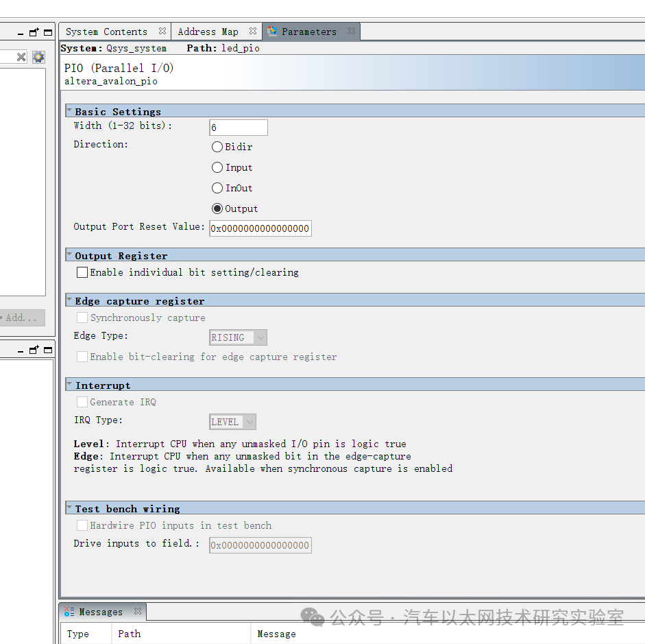Click the Message column header
The height and width of the screenshot is (644, 645).
click(448, 634)
